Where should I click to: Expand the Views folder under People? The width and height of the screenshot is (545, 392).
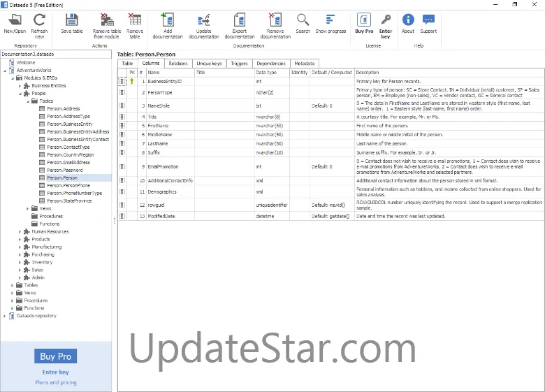28,208
